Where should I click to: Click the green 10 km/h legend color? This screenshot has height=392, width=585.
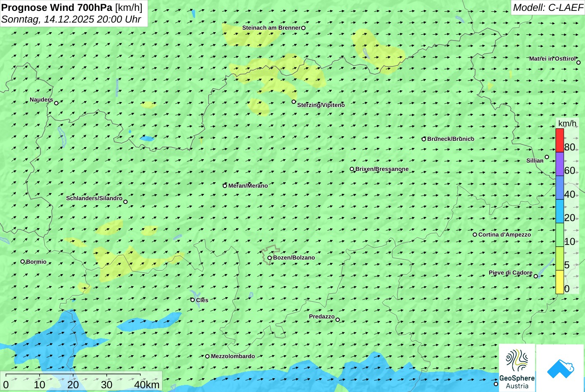pyautogui.click(x=560, y=235)
